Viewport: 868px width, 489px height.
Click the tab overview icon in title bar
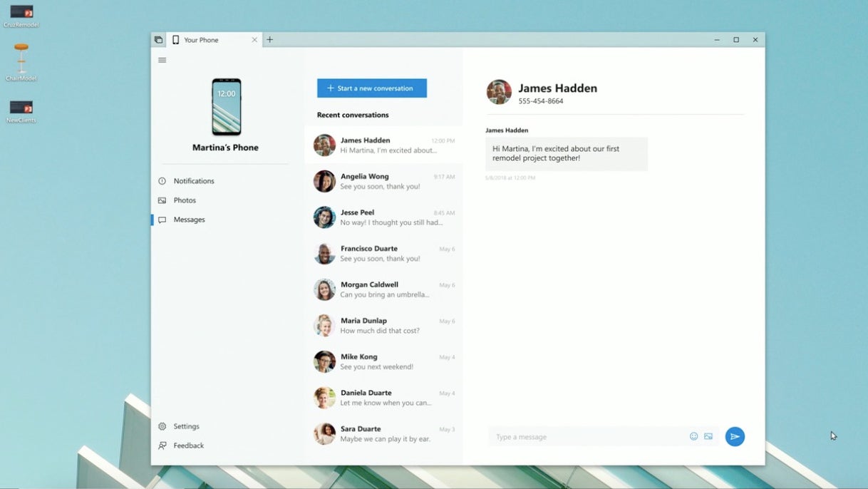158,39
